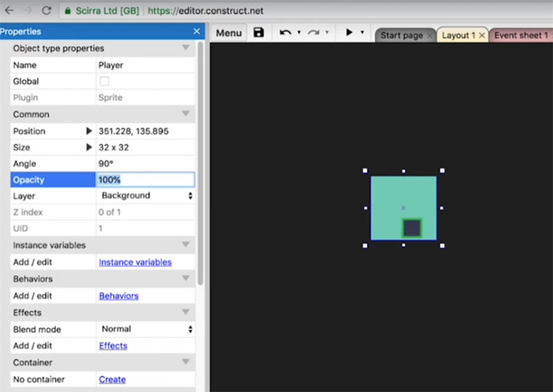Viewport: 553px width, 392px height.
Task: Switch to the Start page tab
Action: pyautogui.click(x=402, y=36)
